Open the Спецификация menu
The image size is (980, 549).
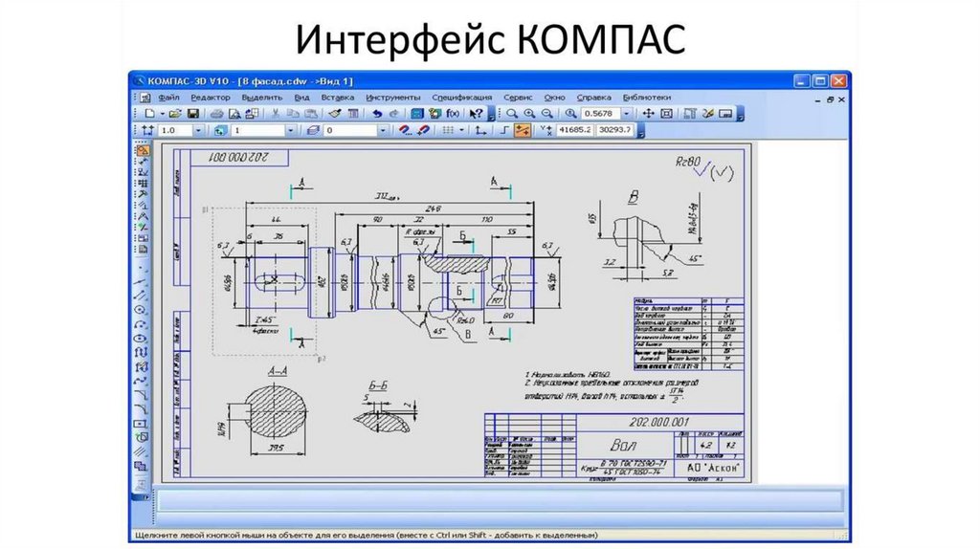coord(462,98)
